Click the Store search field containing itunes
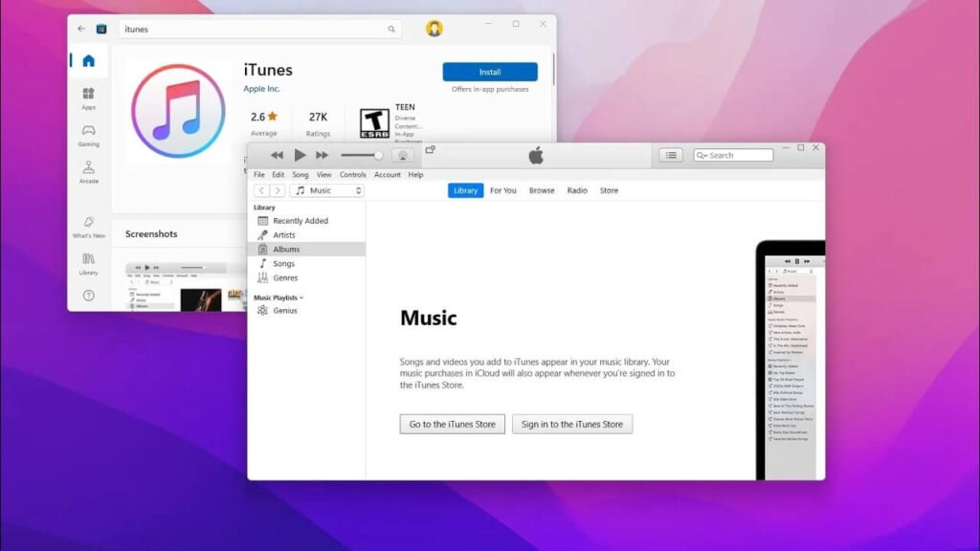 (x=260, y=30)
